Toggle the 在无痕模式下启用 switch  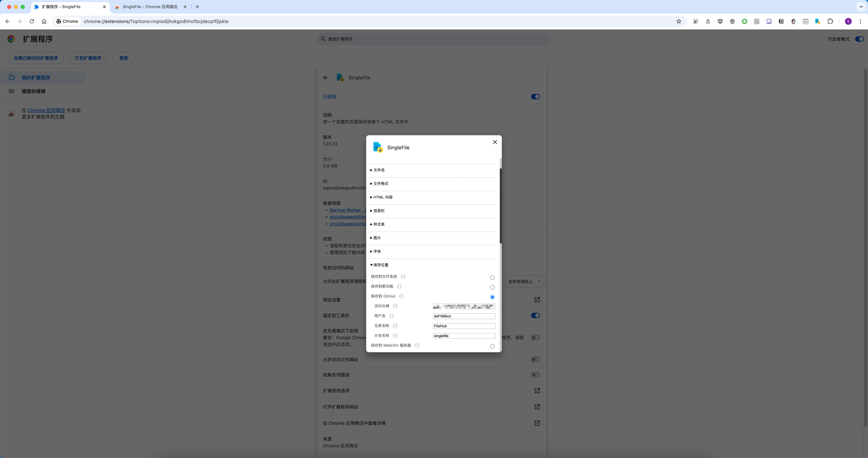(x=535, y=337)
